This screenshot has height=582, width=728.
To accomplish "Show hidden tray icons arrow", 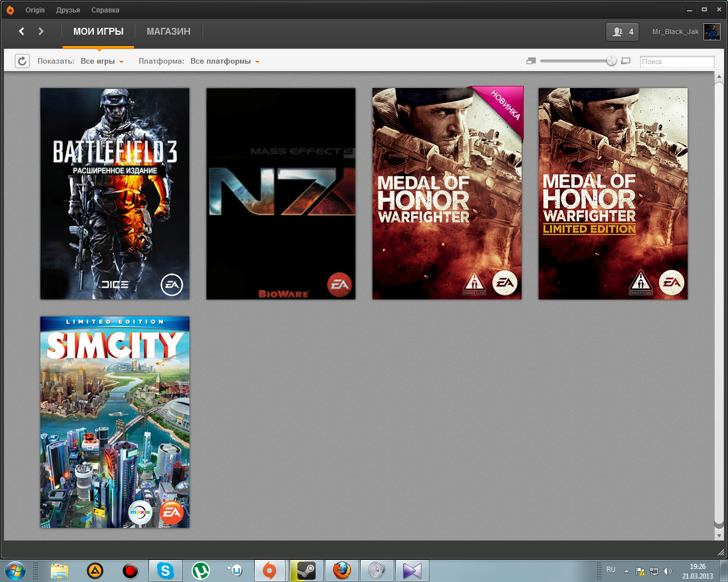I will (626, 571).
